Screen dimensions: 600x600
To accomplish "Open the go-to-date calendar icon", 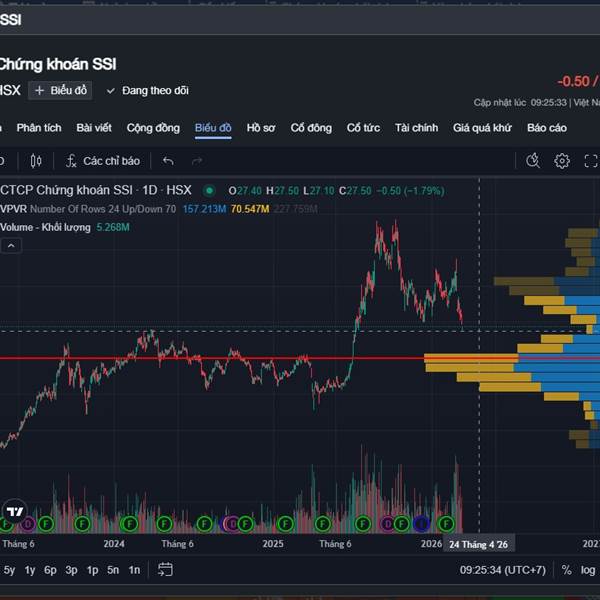I will point(165,569).
